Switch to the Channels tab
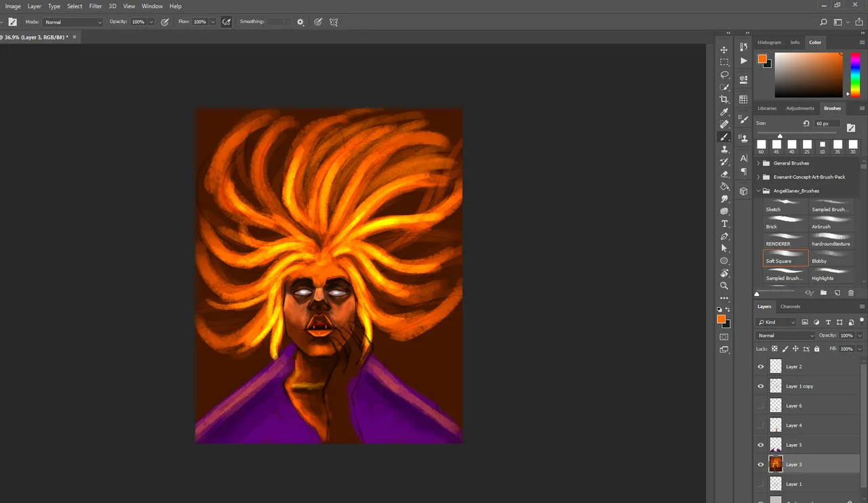 tap(790, 306)
